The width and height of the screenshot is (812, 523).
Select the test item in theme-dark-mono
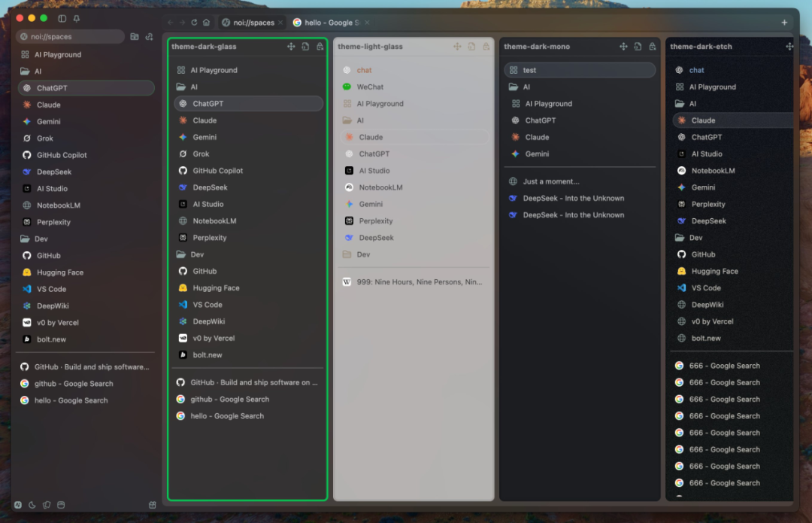coord(580,70)
